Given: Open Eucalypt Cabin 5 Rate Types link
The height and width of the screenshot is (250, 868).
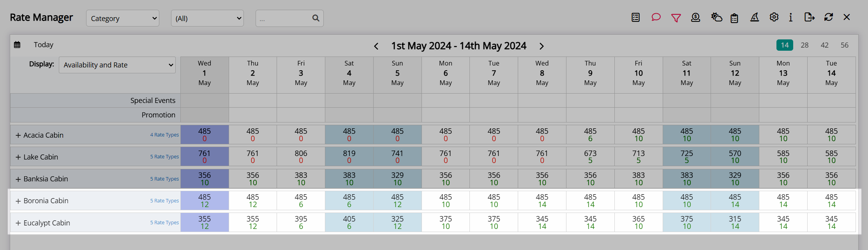Looking at the screenshot, I should point(164,223).
